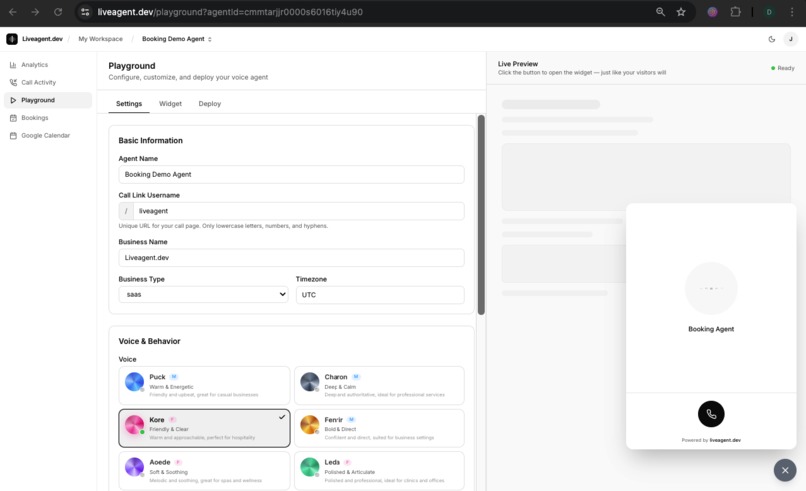This screenshot has height=491, width=806.
Task: Click the liveagent.dev powered-by link
Action: 725,440
